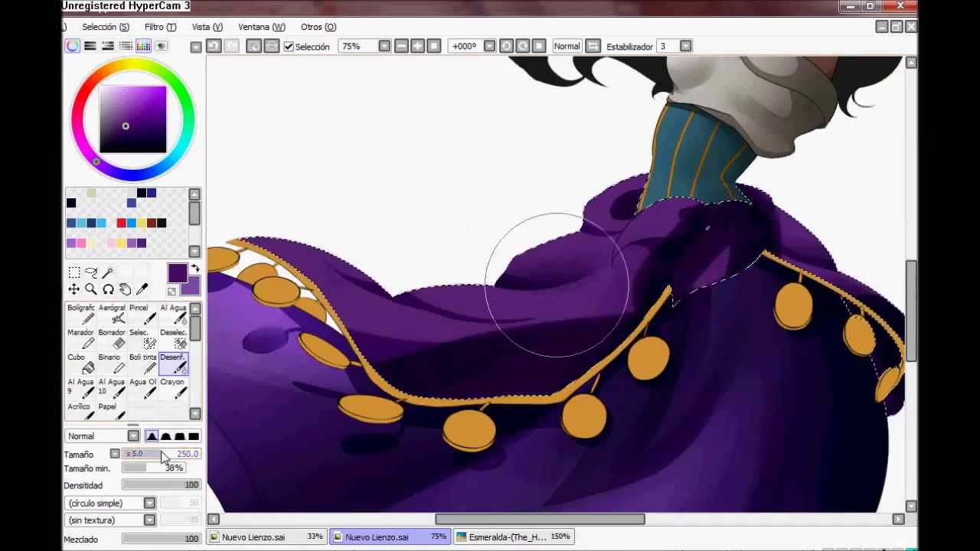Viewport: 980px width, 551px height.
Task: Select the Rotate view tool
Action: [x=108, y=289]
